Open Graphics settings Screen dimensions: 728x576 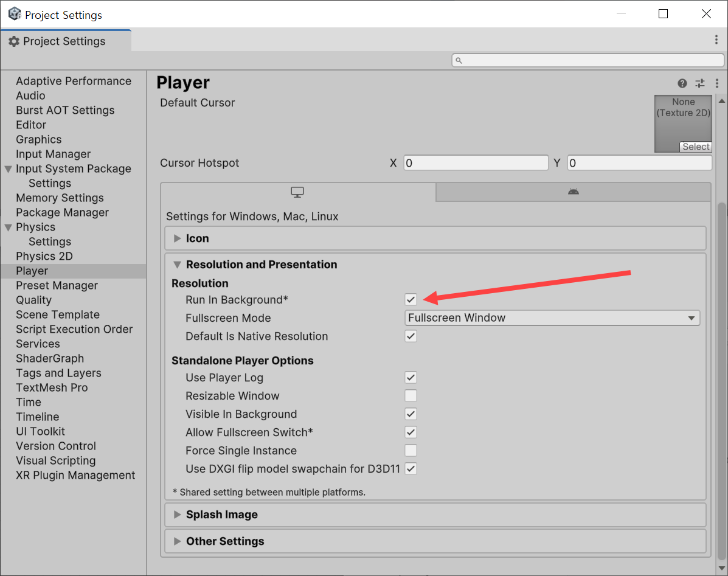point(38,140)
